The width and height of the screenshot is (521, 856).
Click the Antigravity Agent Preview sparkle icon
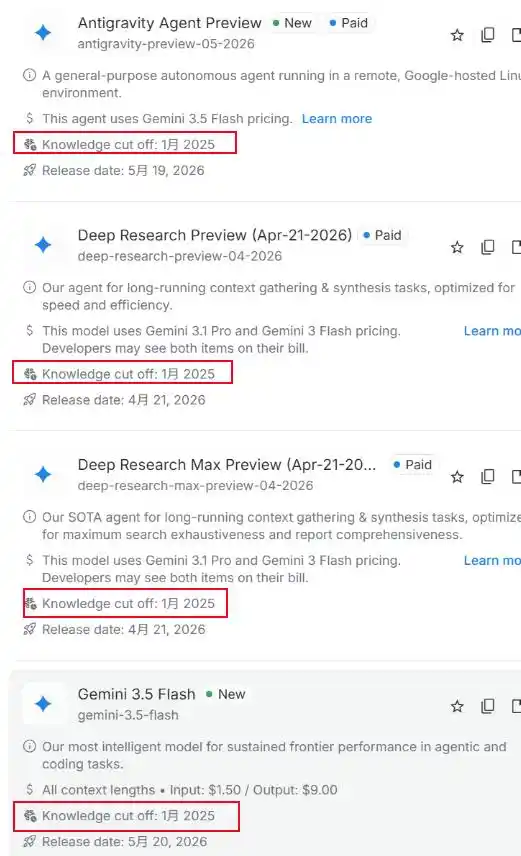click(x=43, y=33)
